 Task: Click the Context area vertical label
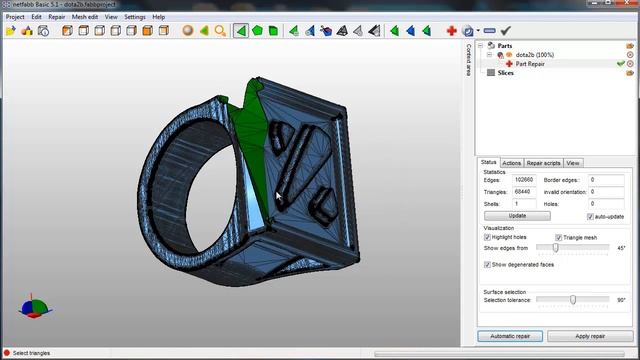pyautogui.click(x=469, y=60)
